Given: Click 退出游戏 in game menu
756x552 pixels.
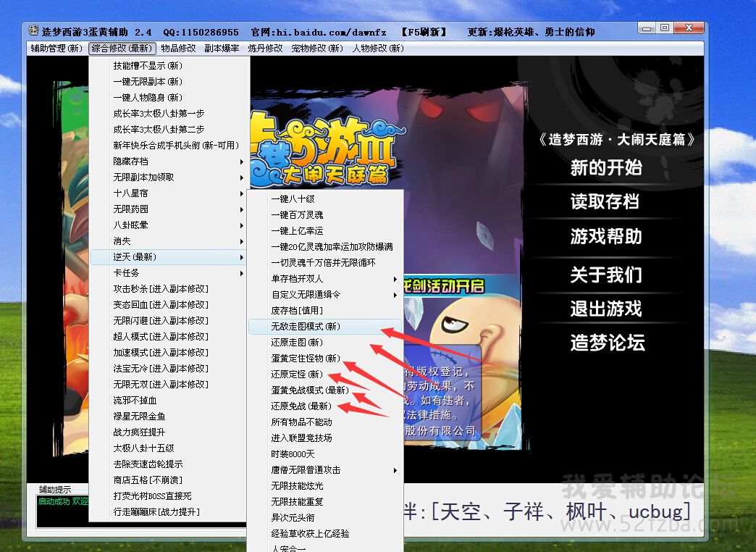Looking at the screenshot, I should (x=606, y=309).
